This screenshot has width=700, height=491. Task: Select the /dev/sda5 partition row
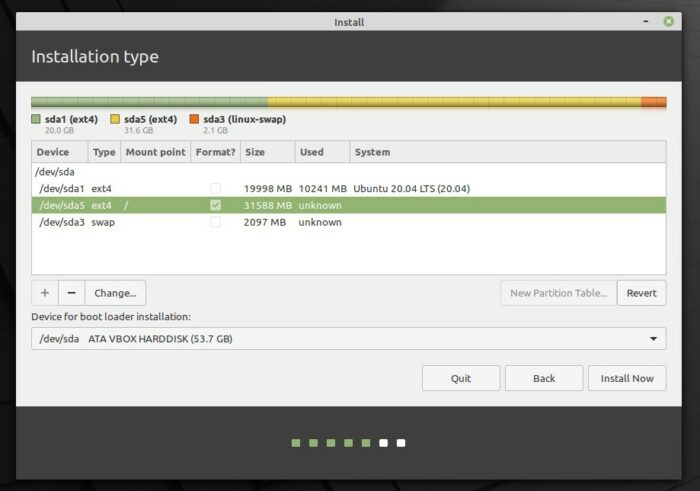tap(349, 205)
